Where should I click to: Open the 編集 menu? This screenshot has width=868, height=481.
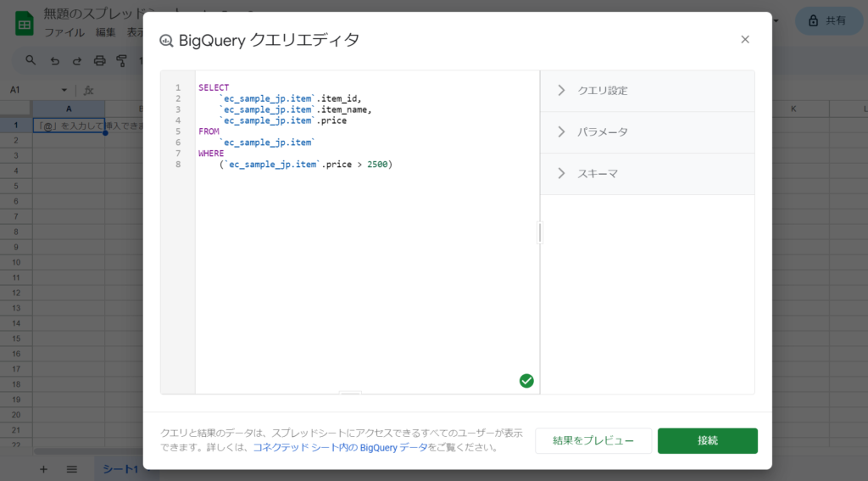pyautogui.click(x=105, y=32)
